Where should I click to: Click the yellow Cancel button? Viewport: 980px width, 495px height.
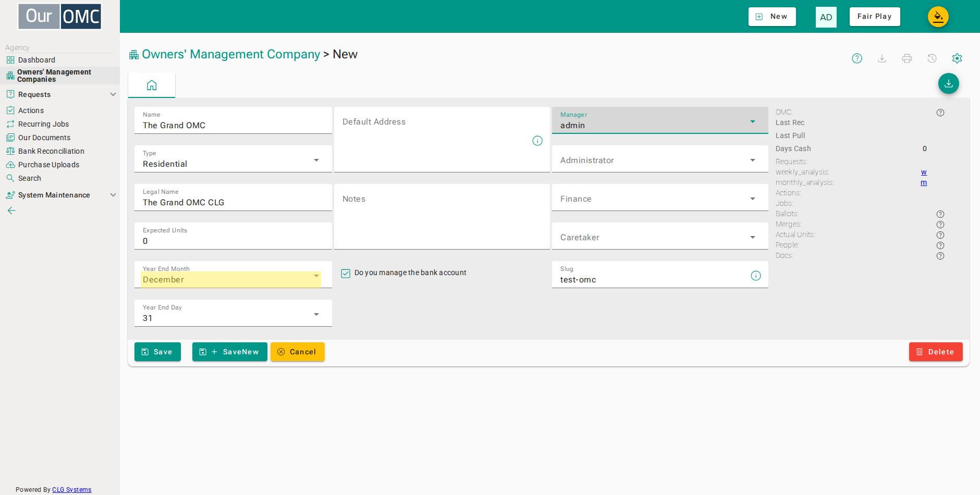click(298, 352)
